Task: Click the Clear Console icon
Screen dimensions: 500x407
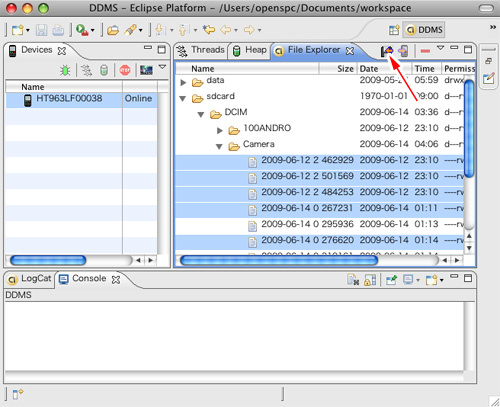Action: [x=353, y=280]
